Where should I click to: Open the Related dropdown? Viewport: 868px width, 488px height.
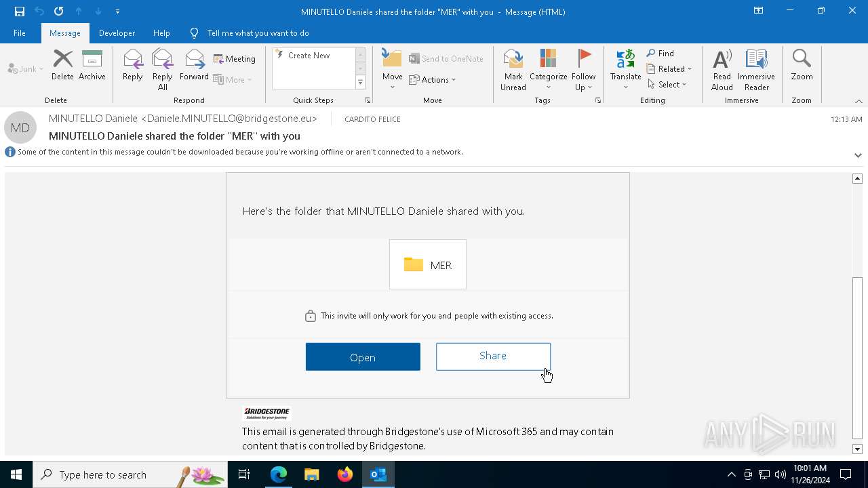click(x=669, y=68)
